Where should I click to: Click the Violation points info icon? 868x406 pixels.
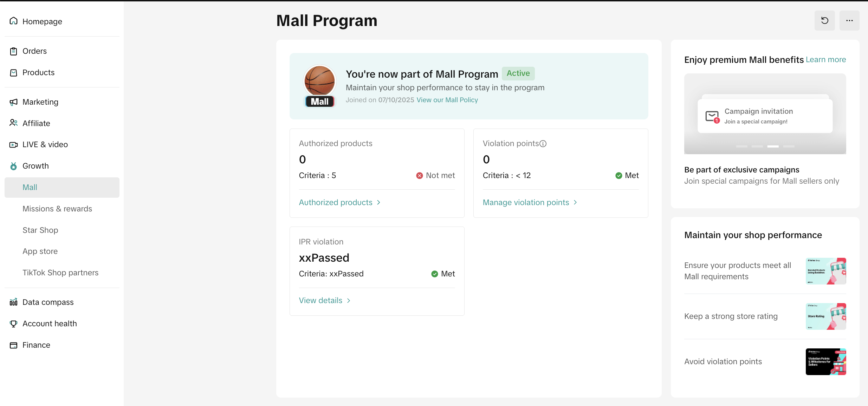[x=543, y=144]
